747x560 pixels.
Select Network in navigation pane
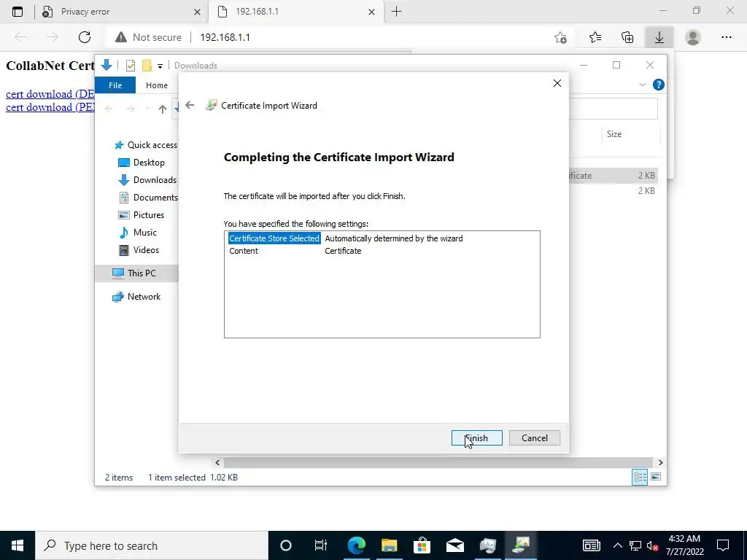(x=136, y=297)
